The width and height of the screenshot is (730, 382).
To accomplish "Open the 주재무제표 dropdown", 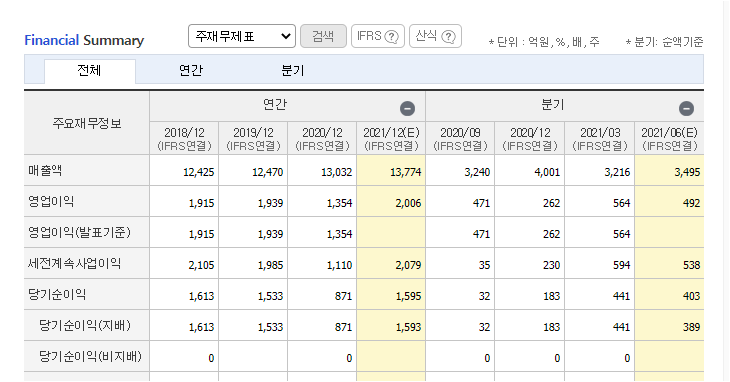I will coord(242,36).
